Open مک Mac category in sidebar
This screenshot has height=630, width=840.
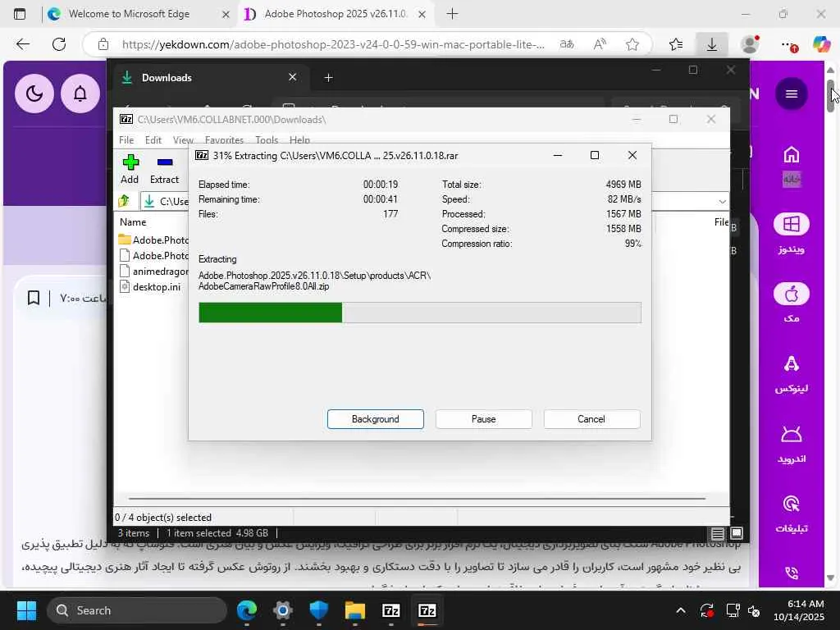click(x=792, y=304)
